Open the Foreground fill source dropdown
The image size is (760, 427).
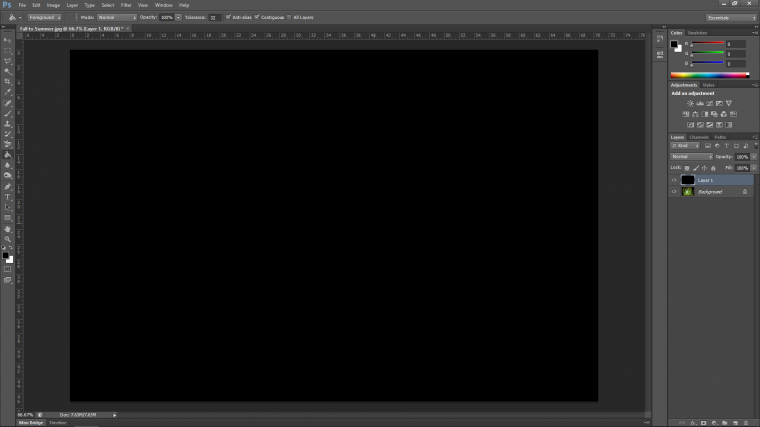click(44, 17)
